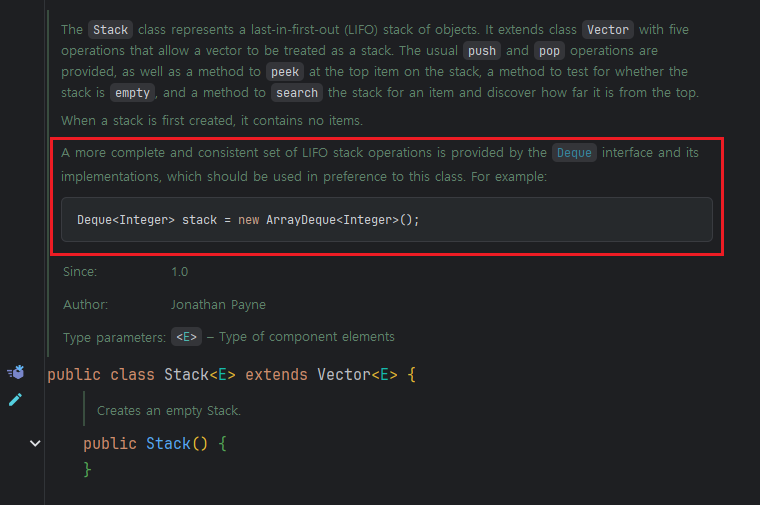The image size is (760, 505).
Task: Click the closing brace of the Stack constructor
Action: (88, 468)
